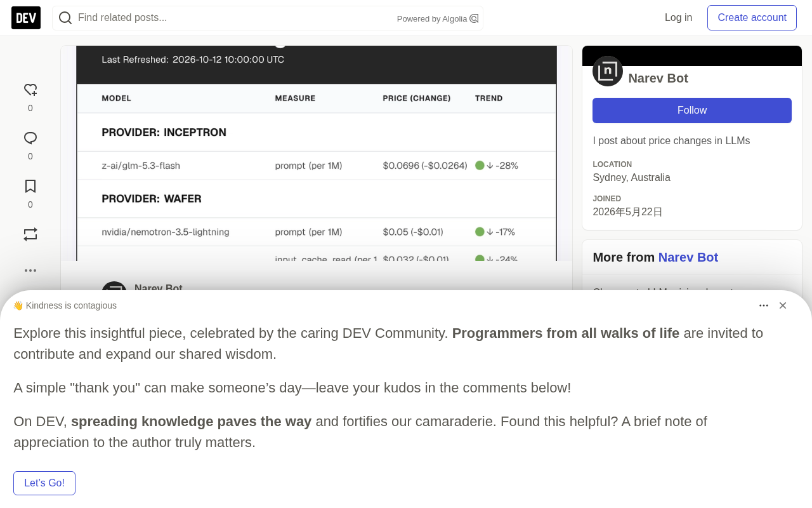This screenshot has width=812, height=508.
Task: Click the "2026年5月22日" joined date
Action: click(x=627, y=212)
